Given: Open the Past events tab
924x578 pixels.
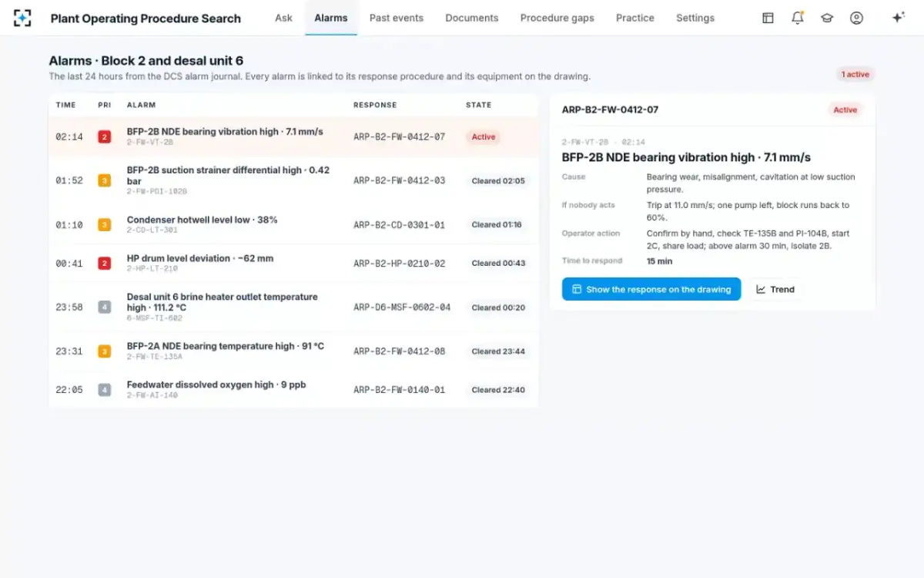Looking at the screenshot, I should [x=397, y=18].
